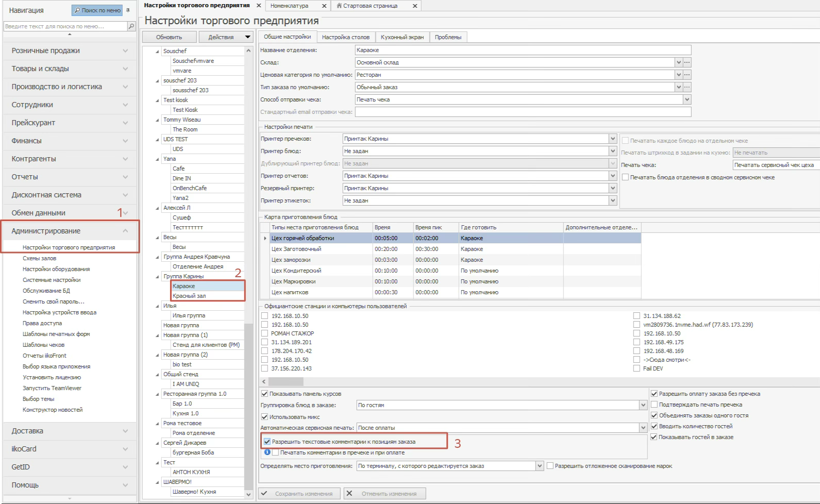Screen dimensions: 820x504
Task: Toggle Показывать панель курсов checkbox
Action: (264, 394)
